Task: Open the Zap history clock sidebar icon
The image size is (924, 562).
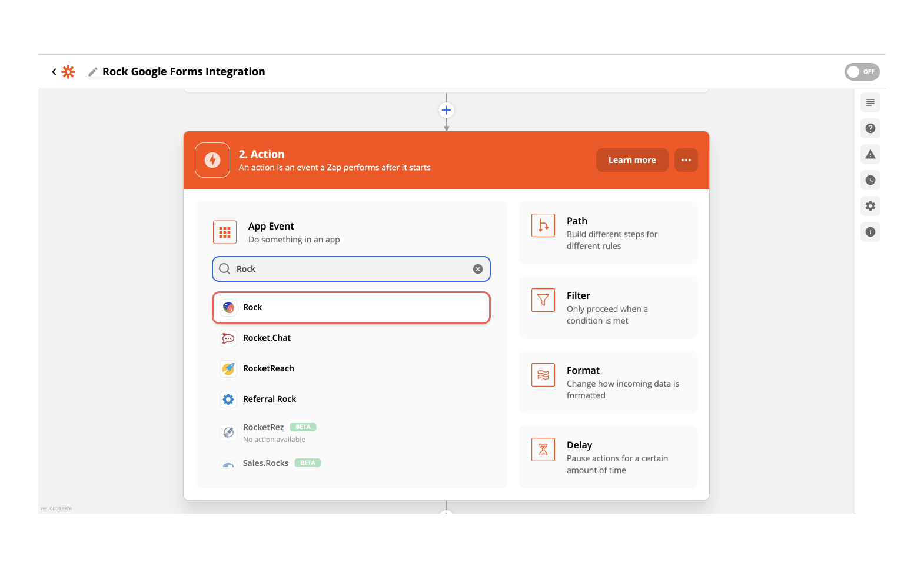Action: point(870,180)
